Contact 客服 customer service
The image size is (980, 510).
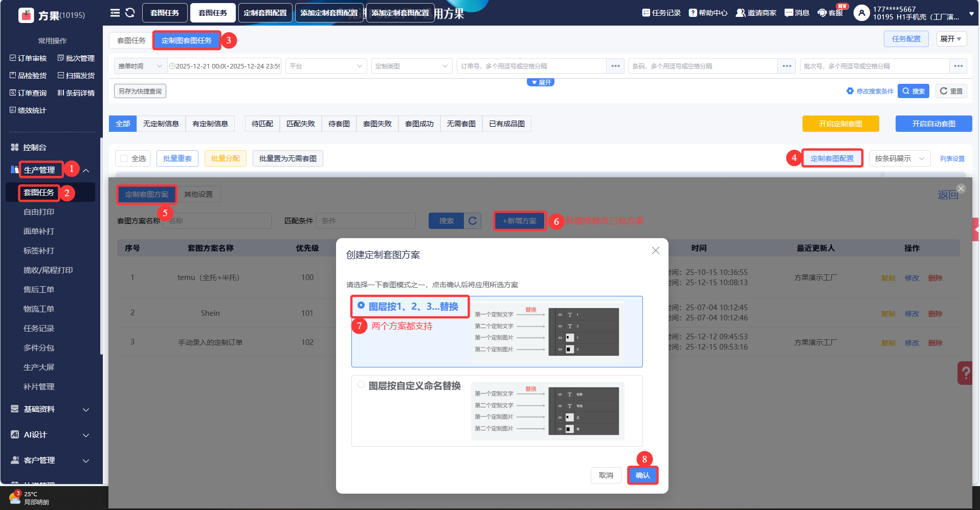pos(830,13)
